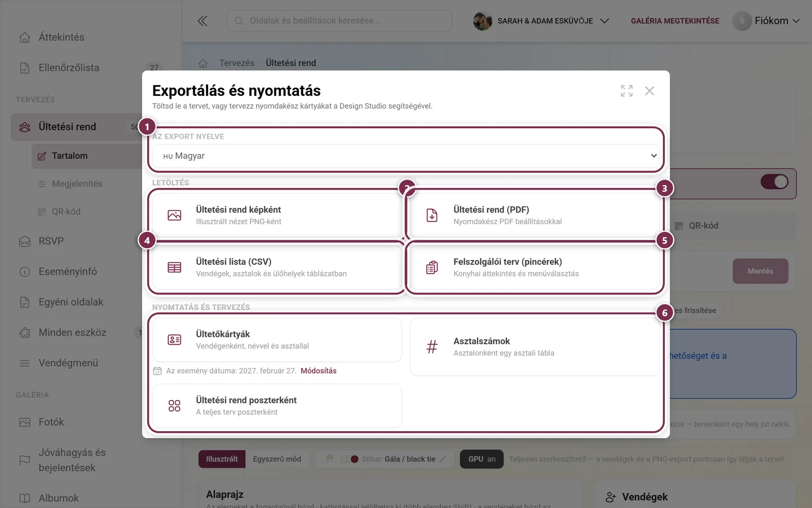Image resolution: width=812 pixels, height=508 pixels.
Task: Click the table icon on Ültetési lista (CSV)
Action: (x=174, y=268)
